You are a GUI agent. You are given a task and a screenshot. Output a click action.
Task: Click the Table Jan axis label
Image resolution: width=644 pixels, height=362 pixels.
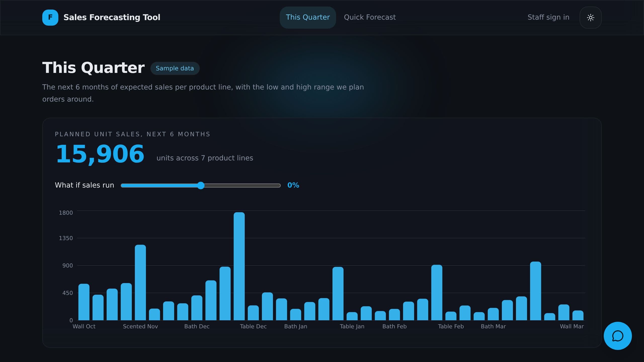352,326
